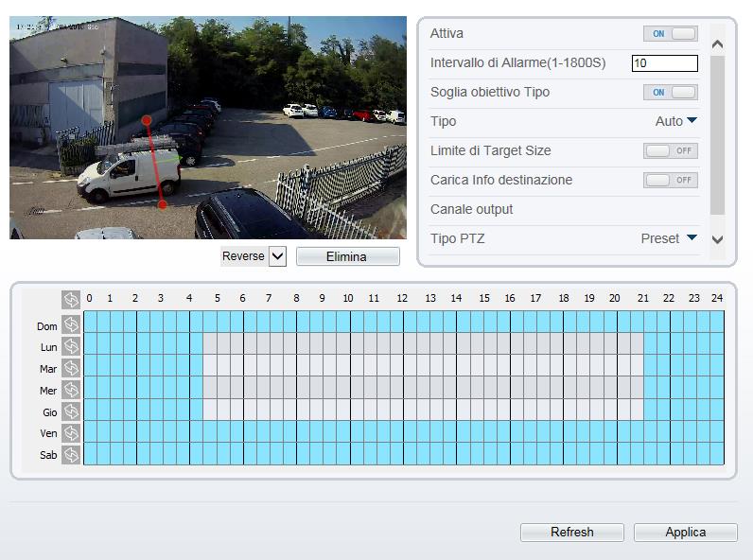
Task: Open the Tipo Auto dropdown
Action: click(675, 121)
